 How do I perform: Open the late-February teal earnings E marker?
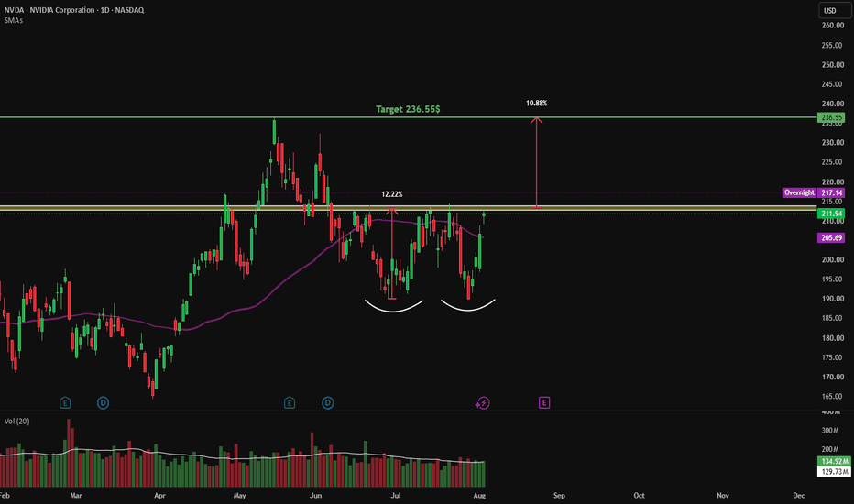pyautogui.click(x=65, y=403)
